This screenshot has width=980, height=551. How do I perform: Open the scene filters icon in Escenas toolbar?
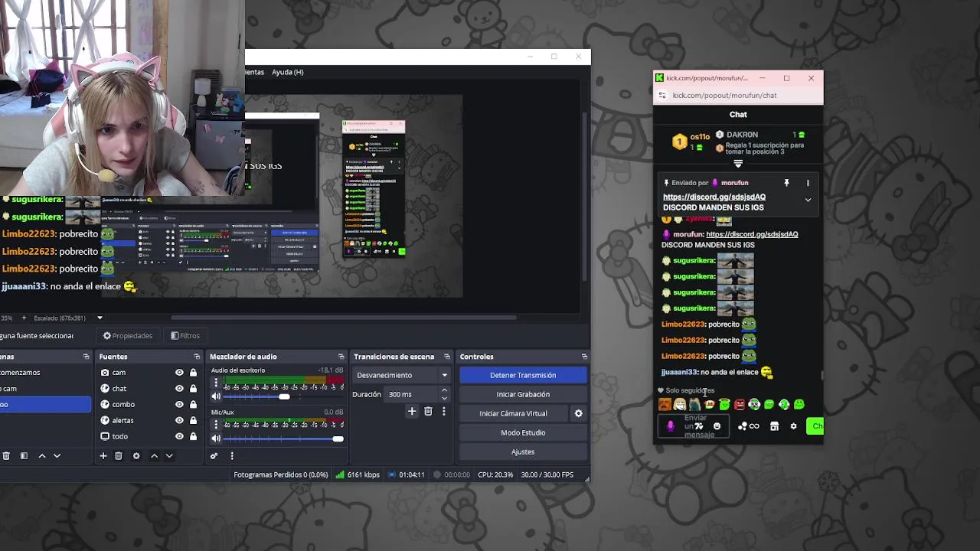[x=24, y=456]
